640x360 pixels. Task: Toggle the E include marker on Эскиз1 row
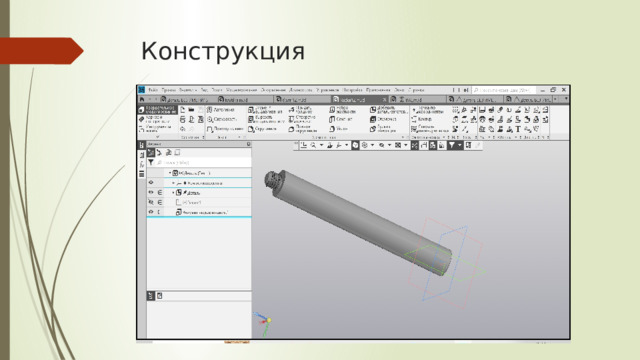(x=160, y=202)
